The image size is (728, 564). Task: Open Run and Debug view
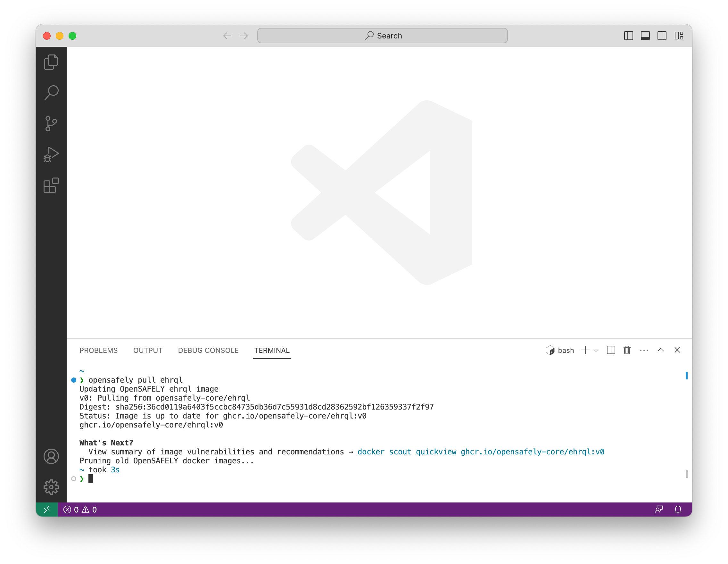click(x=51, y=155)
